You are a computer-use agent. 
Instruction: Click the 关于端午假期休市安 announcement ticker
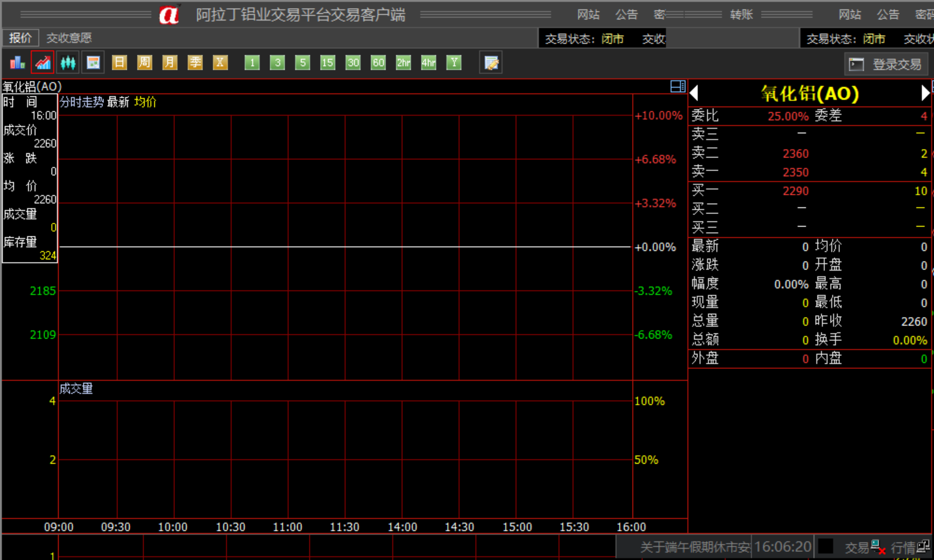pyautogui.click(x=695, y=547)
